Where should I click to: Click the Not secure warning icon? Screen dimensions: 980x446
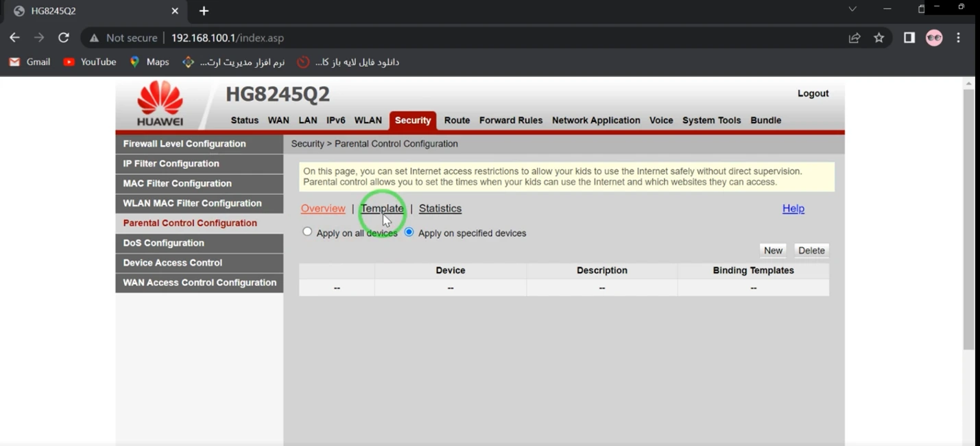[x=94, y=38]
